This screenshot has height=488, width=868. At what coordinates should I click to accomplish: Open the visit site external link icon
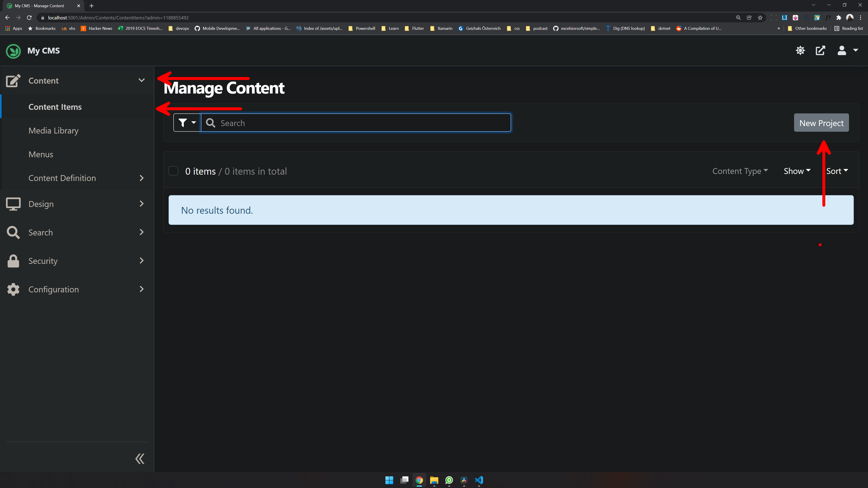click(820, 51)
